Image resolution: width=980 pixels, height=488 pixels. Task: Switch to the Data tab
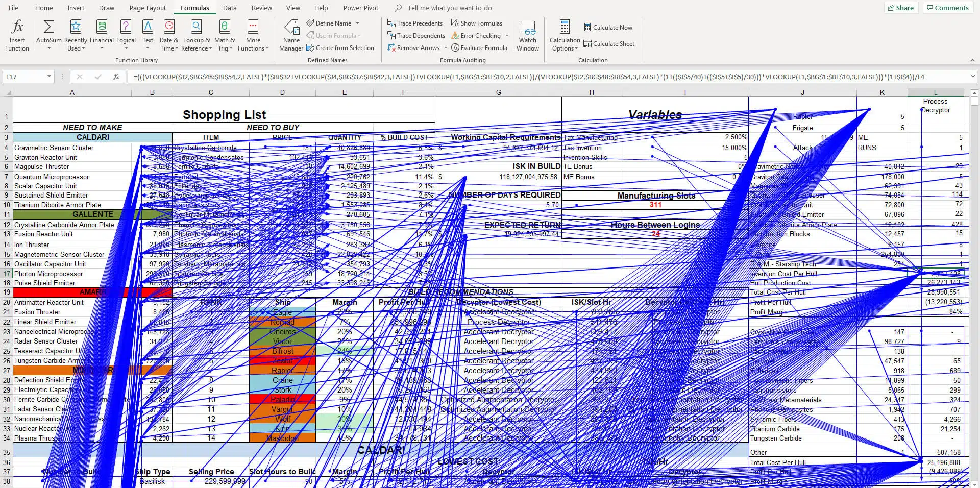point(230,8)
